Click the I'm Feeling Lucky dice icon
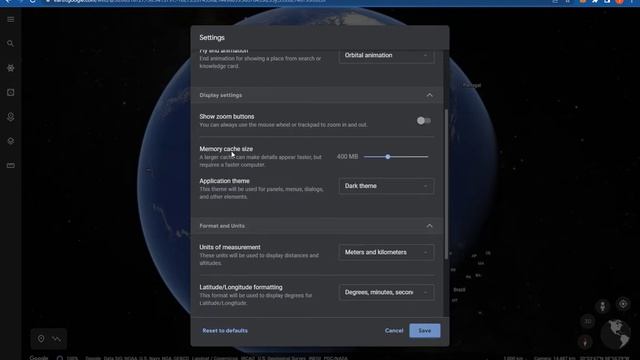Image resolution: width=640 pixels, height=360 pixels. pos(11,93)
